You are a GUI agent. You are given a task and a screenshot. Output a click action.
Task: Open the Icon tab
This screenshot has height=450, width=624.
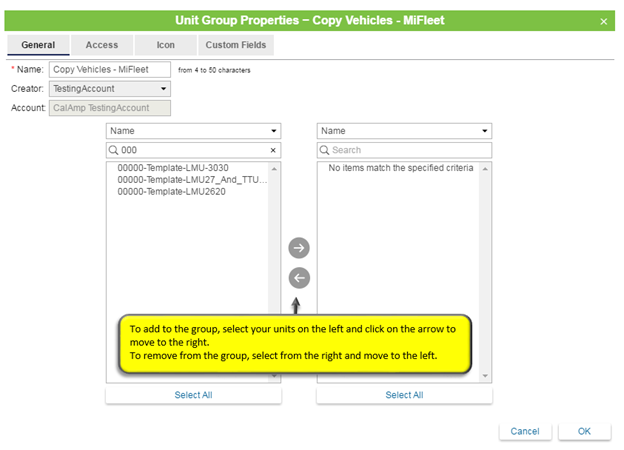pos(165,45)
